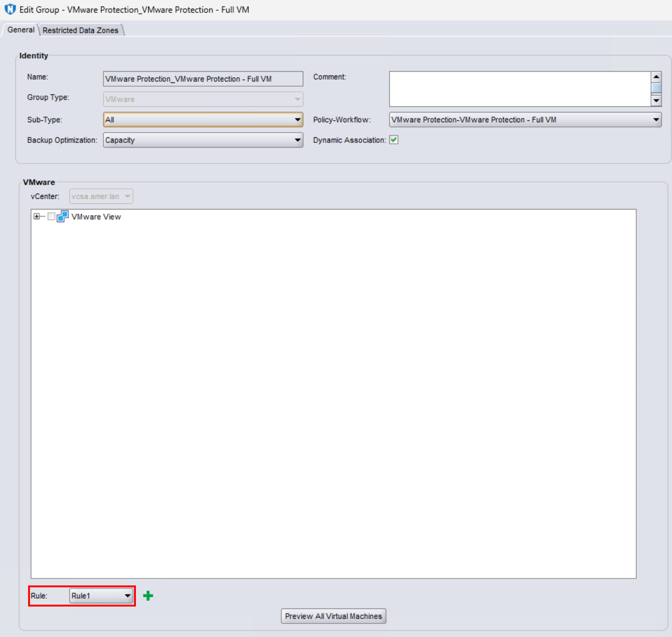Viewport: 672px width, 637px height.
Task: Click the green plus to add a rule
Action: [x=149, y=595]
